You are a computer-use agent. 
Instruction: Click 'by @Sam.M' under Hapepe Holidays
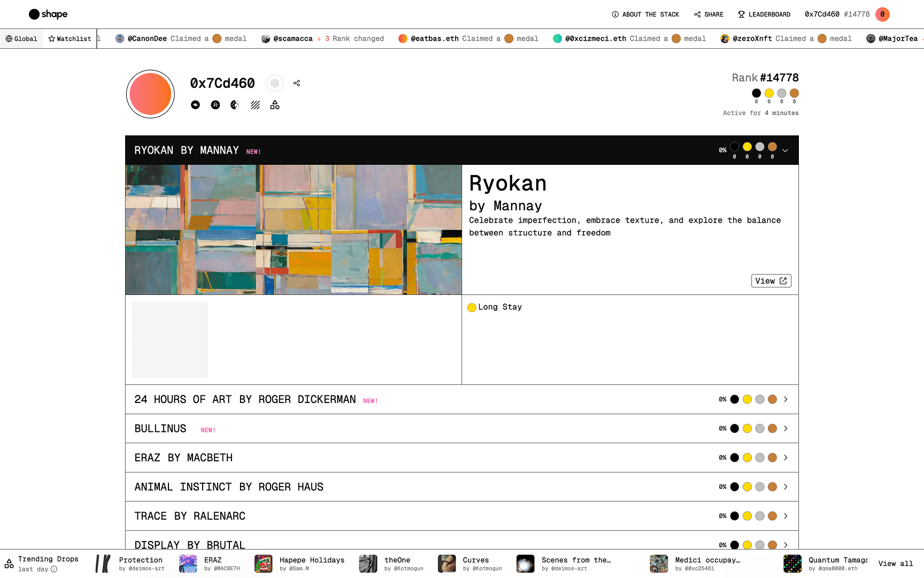[x=294, y=569]
